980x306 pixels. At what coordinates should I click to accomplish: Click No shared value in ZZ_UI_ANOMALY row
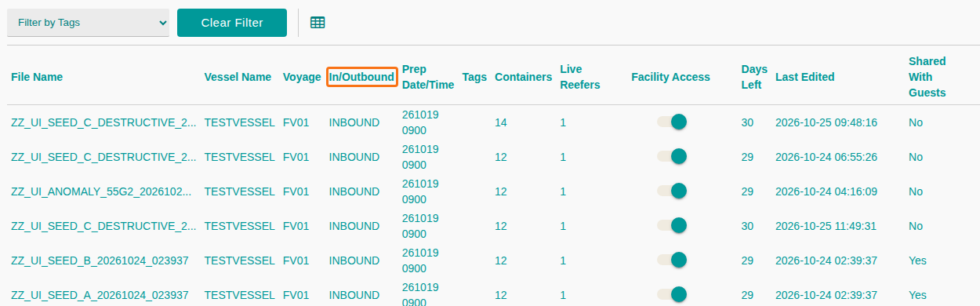coord(916,191)
